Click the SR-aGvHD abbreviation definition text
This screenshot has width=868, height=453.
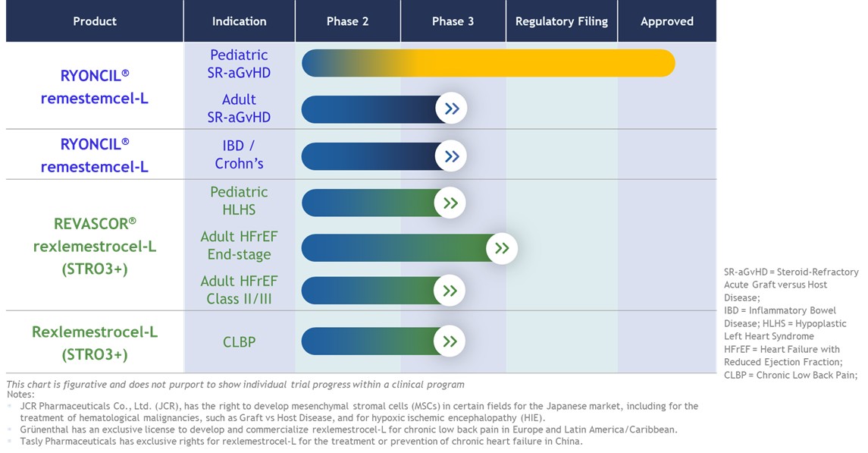click(791, 285)
